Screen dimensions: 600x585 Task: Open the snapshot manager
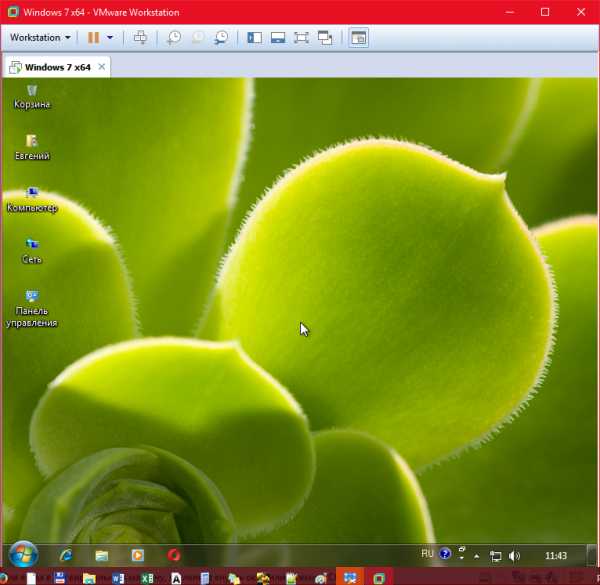click(221, 37)
